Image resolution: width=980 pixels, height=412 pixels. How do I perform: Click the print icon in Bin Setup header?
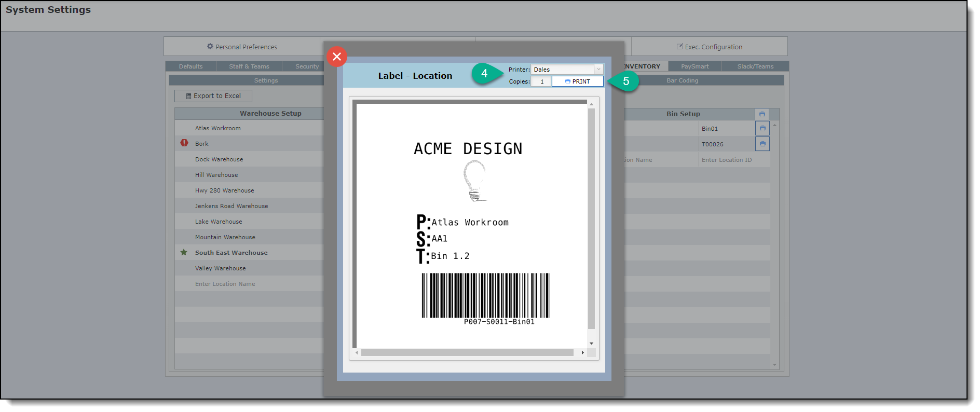tap(762, 114)
